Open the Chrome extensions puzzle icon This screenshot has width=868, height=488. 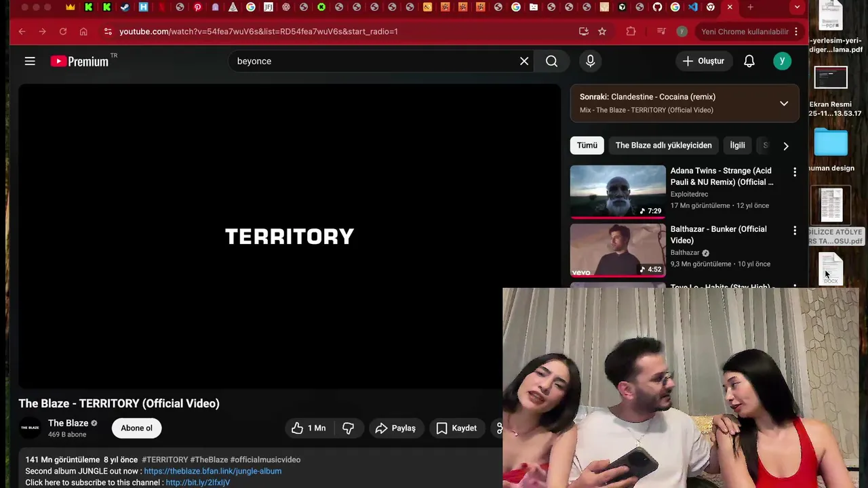point(631,31)
